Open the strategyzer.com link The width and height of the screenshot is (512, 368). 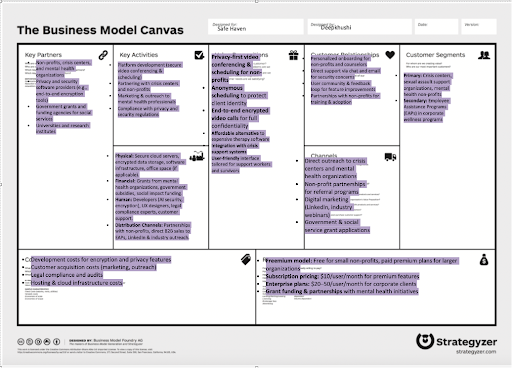(x=476, y=352)
